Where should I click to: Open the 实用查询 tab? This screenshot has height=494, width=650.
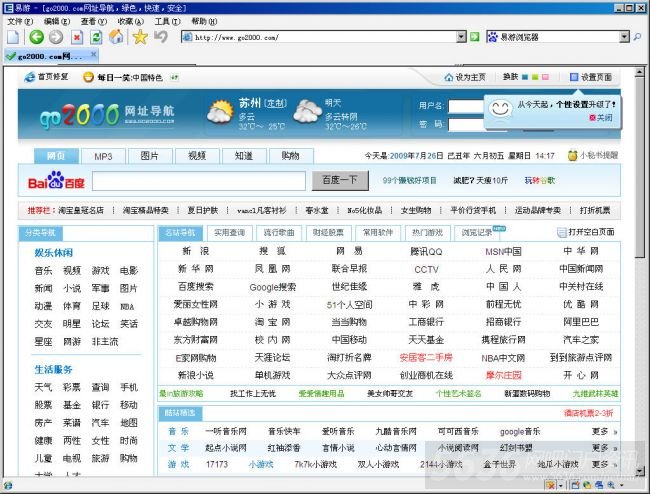(229, 233)
